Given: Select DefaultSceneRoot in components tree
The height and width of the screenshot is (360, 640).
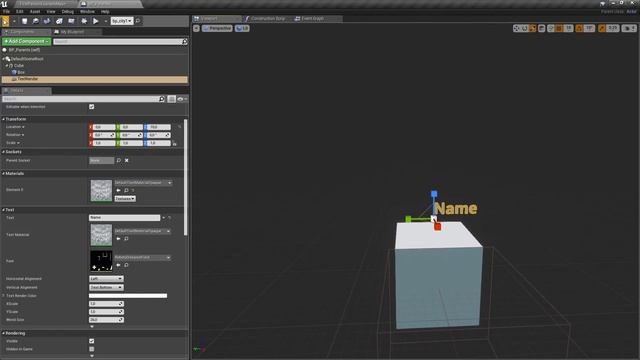Looking at the screenshot, I should tap(27, 59).
